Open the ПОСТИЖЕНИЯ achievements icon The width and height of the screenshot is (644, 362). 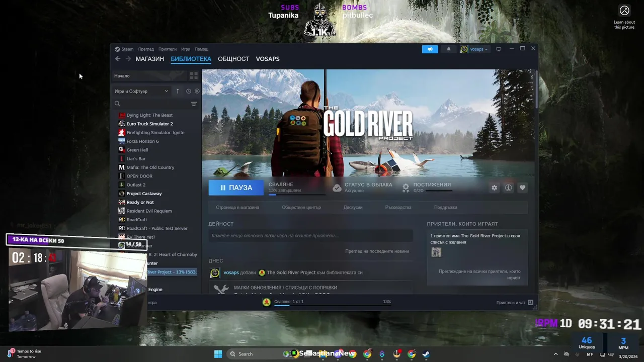(406, 188)
